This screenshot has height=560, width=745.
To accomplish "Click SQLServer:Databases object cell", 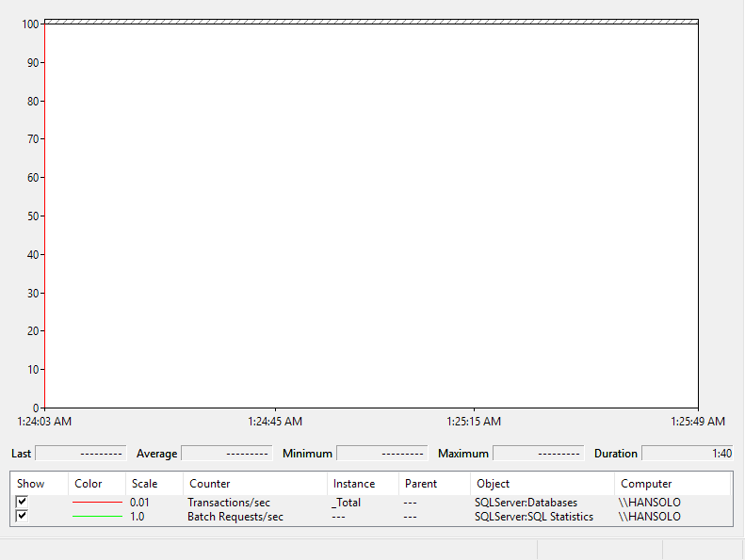I will [526, 503].
